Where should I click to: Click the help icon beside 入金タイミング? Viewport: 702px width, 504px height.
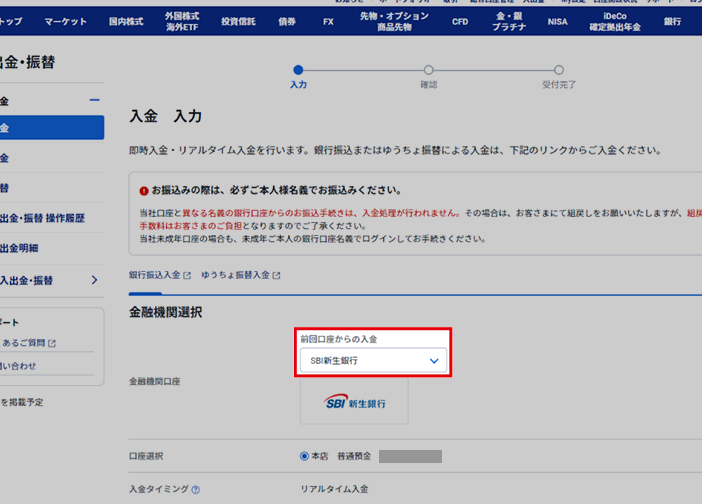coord(196,490)
